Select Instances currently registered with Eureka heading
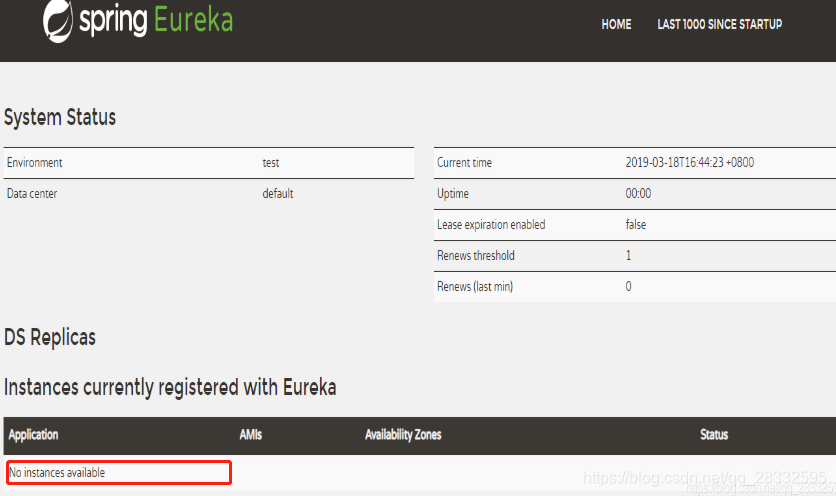The width and height of the screenshot is (836, 496). coord(170,388)
